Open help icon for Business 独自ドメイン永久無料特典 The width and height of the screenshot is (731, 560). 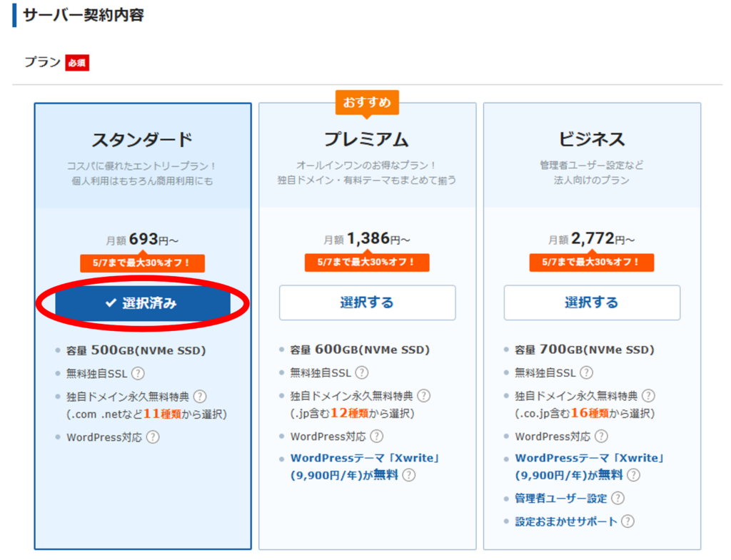click(x=648, y=395)
